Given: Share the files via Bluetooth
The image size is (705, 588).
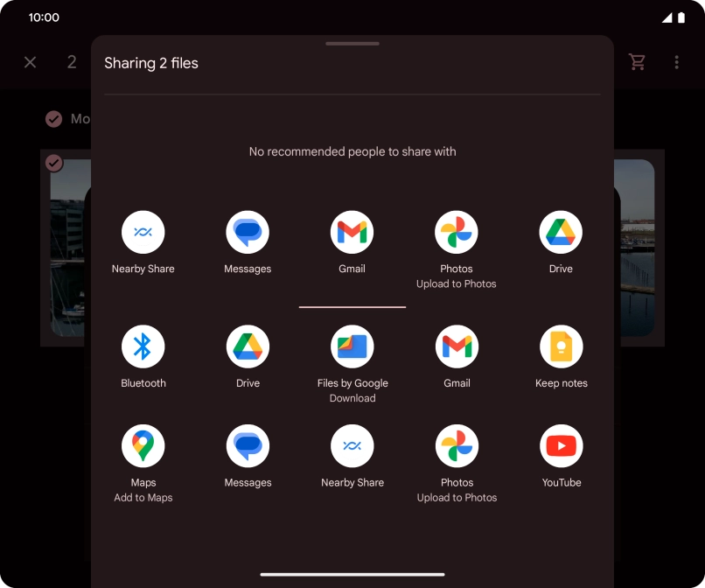Looking at the screenshot, I should 143,347.
